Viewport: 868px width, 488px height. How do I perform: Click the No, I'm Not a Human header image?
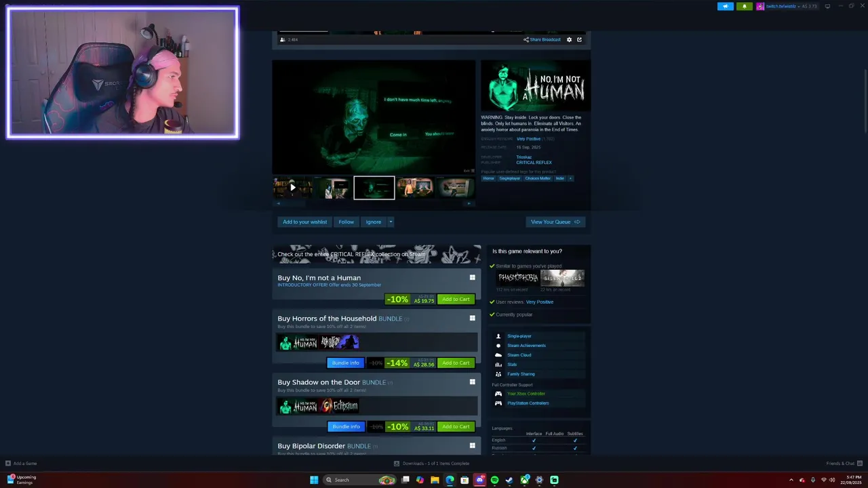pos(536,86)
